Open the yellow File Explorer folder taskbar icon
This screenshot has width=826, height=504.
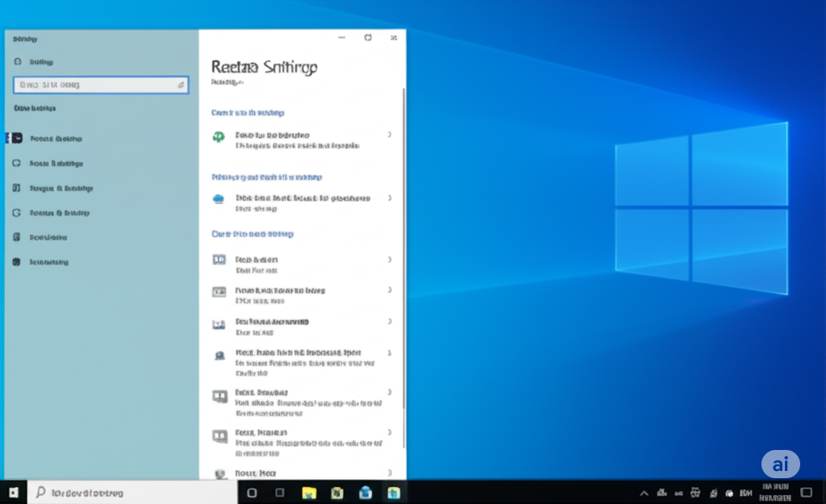(x=309, y=493)
